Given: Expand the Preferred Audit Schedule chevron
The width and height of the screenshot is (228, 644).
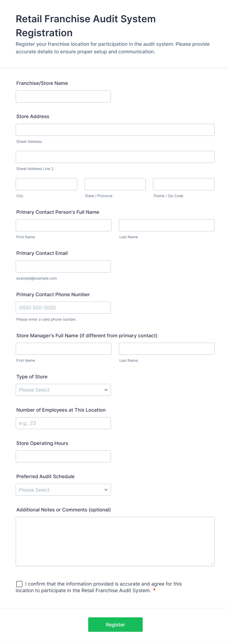Looking at the screenshot, I should click(x=106, y=490).
